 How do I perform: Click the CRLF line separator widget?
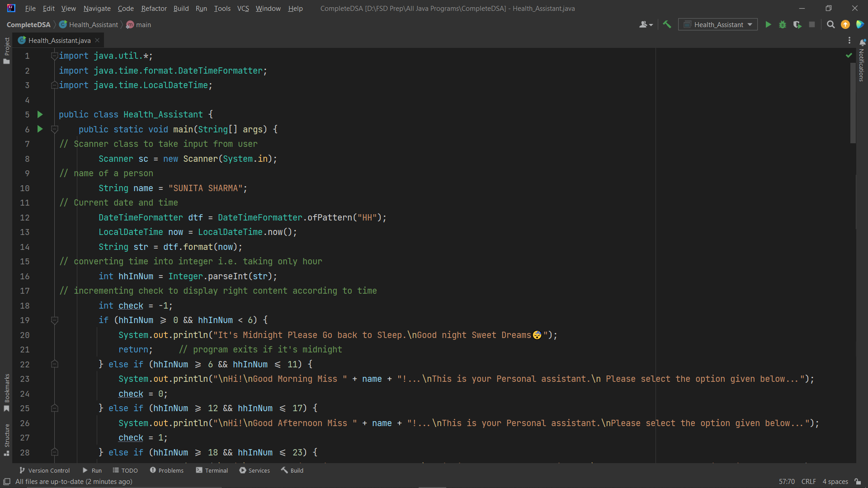808,482
